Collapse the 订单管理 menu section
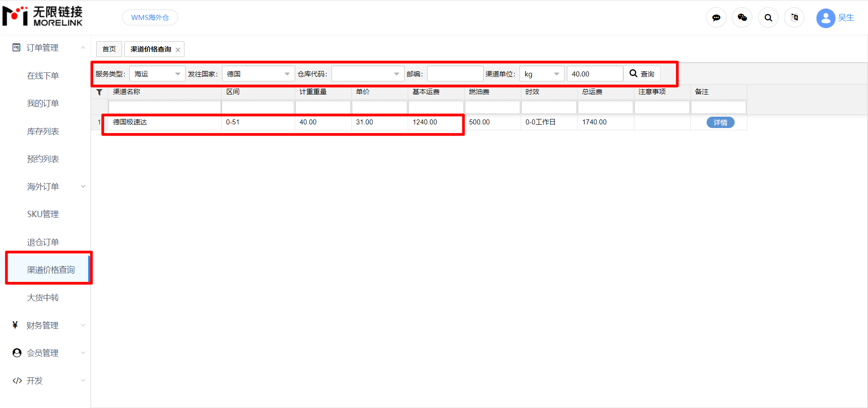This screenshot has width=868, height=408. [83, 47]
